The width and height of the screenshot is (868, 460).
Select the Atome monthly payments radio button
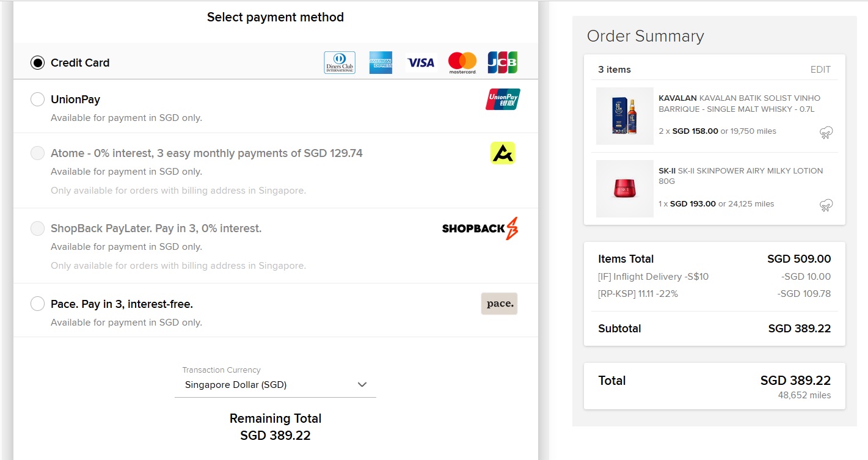38,153
